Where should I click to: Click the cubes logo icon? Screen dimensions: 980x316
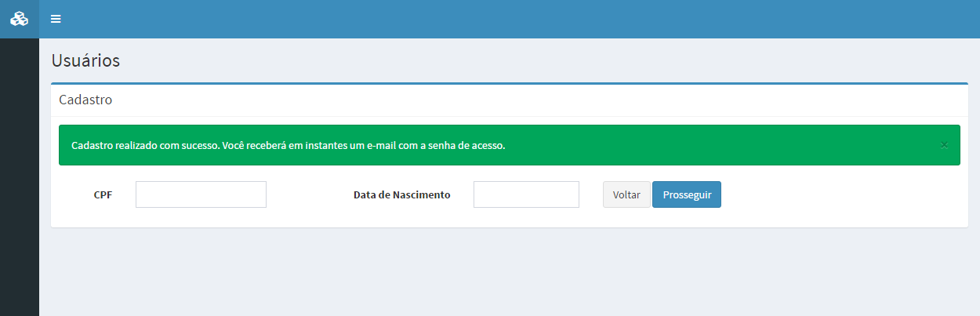(x=19, y=19)
